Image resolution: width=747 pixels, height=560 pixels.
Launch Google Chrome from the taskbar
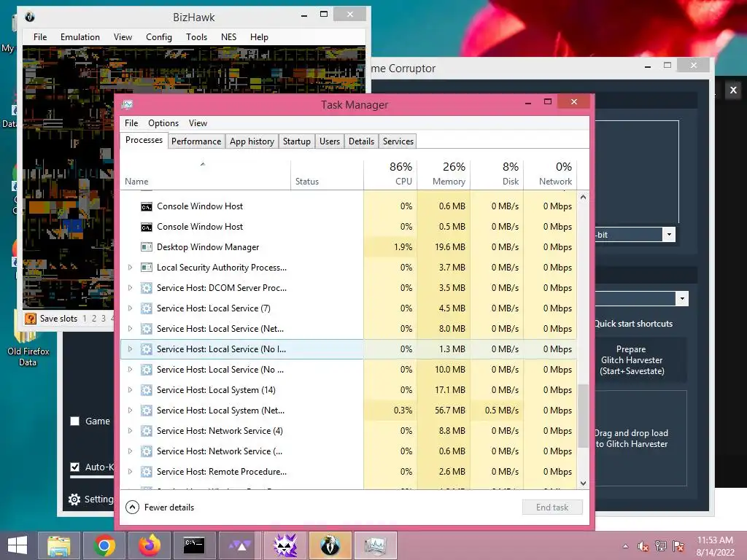tap(104, 545)
